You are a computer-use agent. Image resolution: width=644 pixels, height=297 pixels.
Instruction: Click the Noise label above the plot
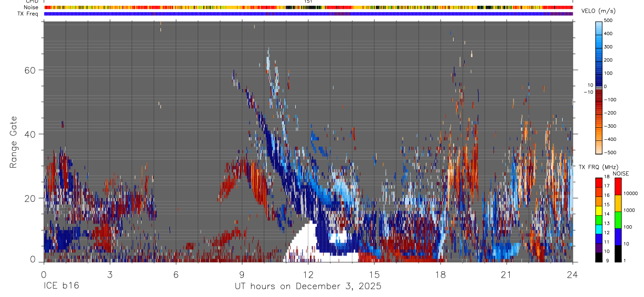point(31,7)
